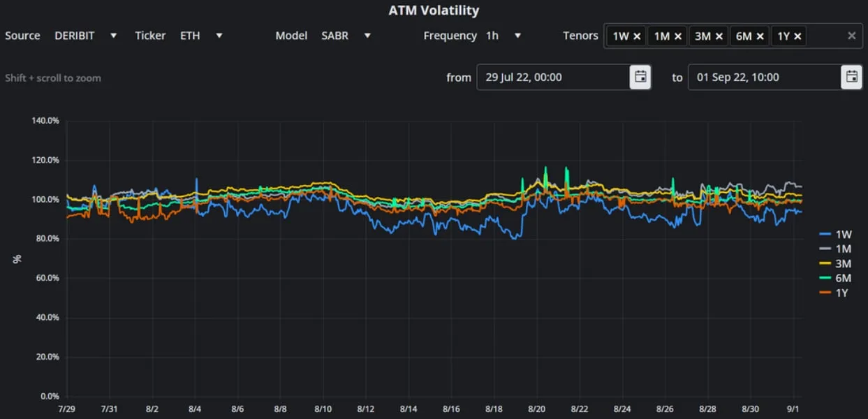Remove the 3M tenor tag

(x=719, y=36)
